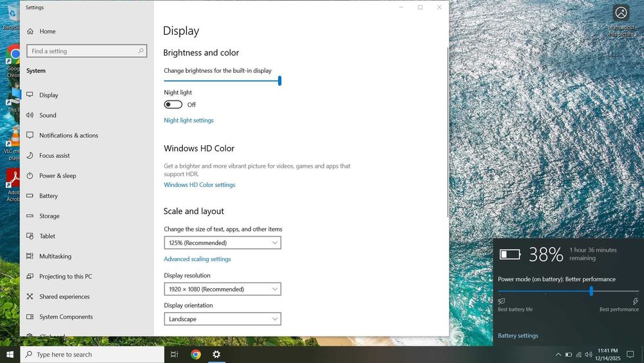Click the Settings gear on the taskbar

tap(216, 355)
